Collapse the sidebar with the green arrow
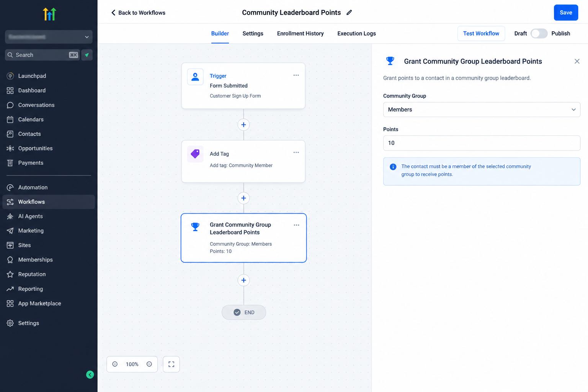The width and height of the screenshot is (588, 392). coord(90,375)
